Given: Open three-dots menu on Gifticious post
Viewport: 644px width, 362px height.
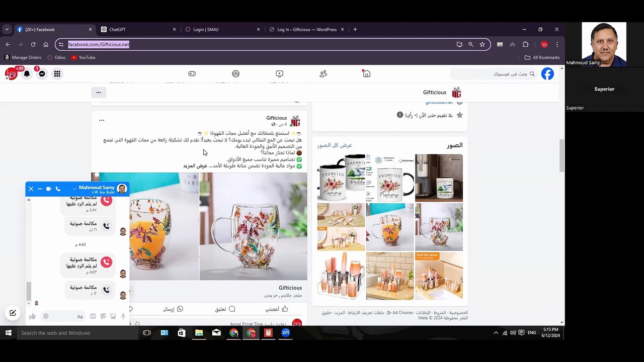Looking at the screenshot, I should pyautogui.click(x=102, y=121).
